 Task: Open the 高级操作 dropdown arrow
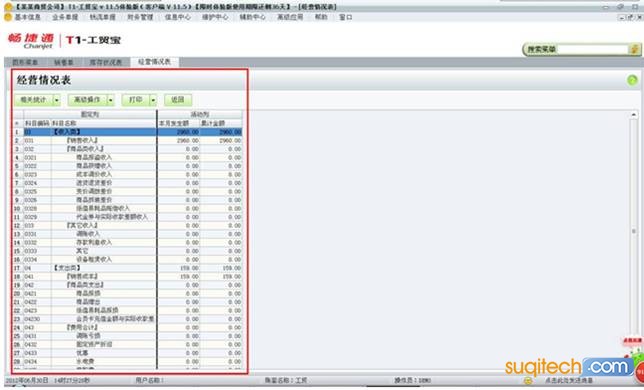coord(110,100)
